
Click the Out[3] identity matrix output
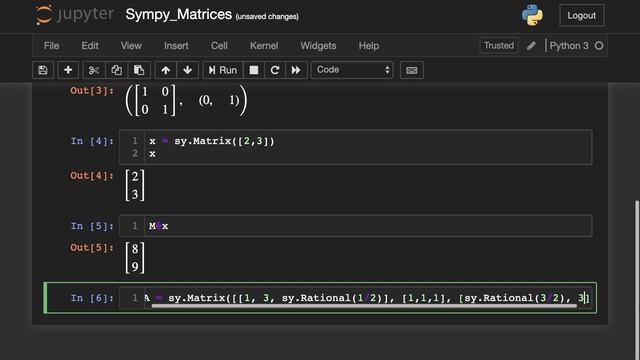coord(186,100)
